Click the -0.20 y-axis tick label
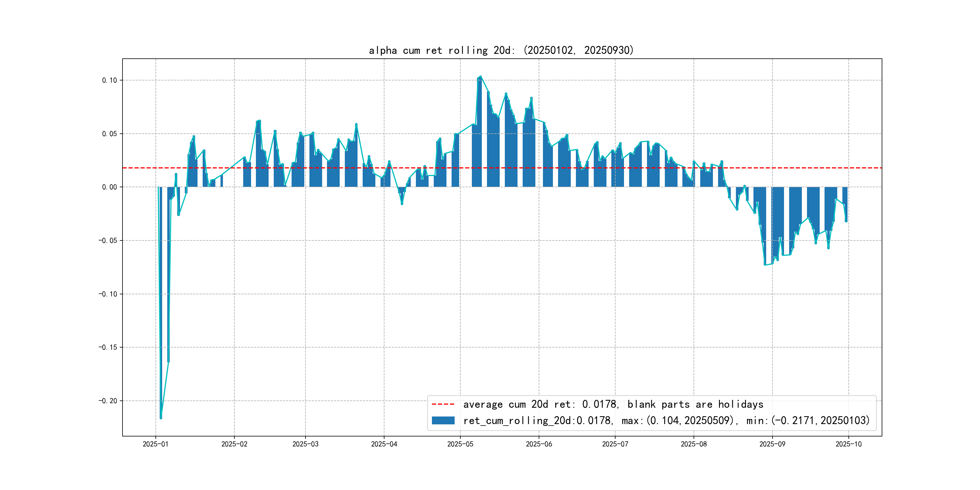 [108, 400]
